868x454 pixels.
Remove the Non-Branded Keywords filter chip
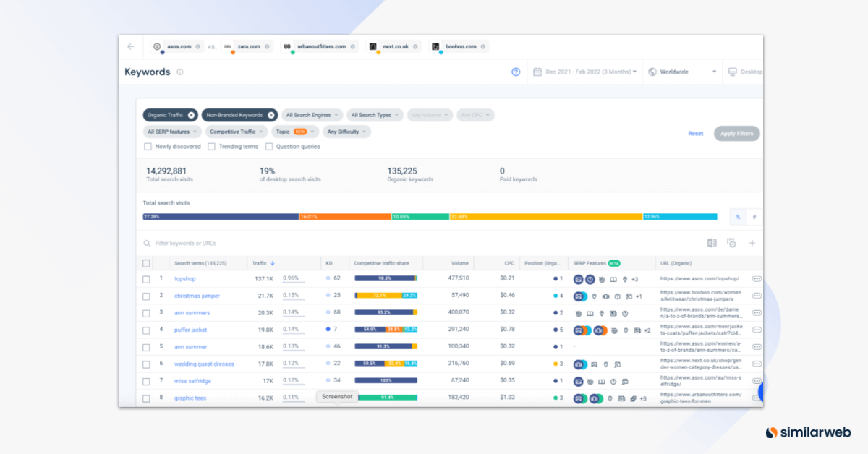point(271,115)
